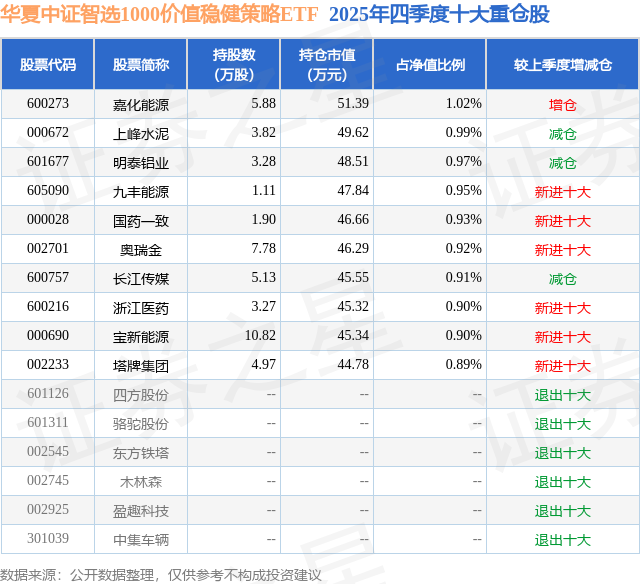Image resolution: width=640 pixels, height=584 pixels.
Task: Select stock code 000672
Action: pyautogui.click(x=48, y=133)
